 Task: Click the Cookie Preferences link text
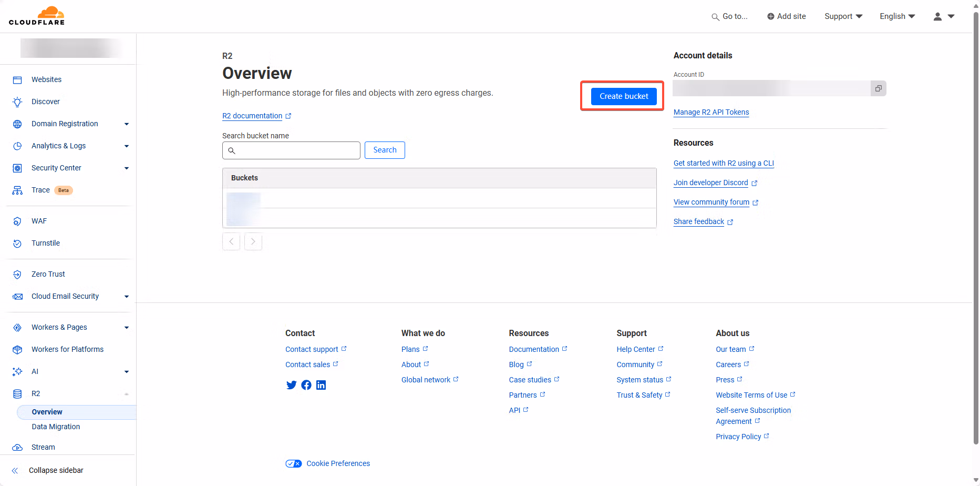click(x=338, y=463)
